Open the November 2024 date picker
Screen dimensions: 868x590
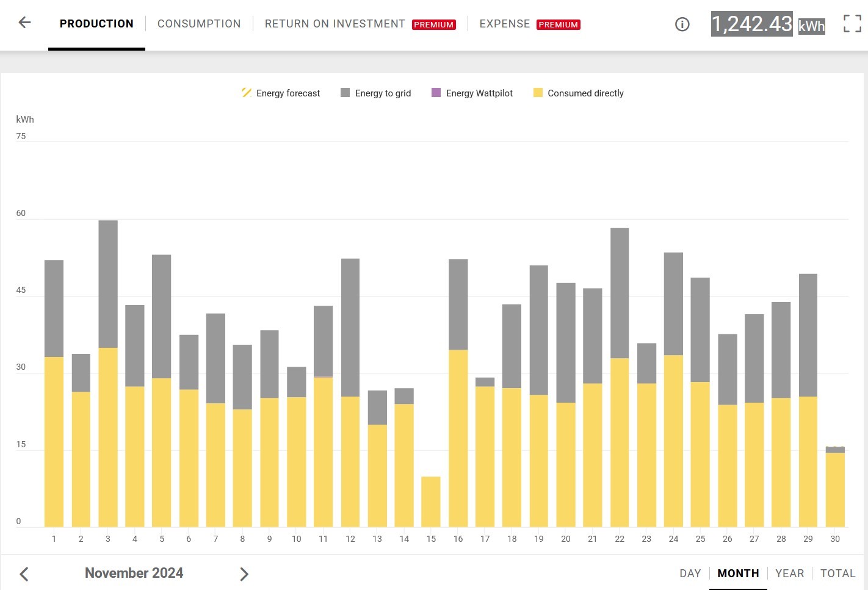(134, 574)
